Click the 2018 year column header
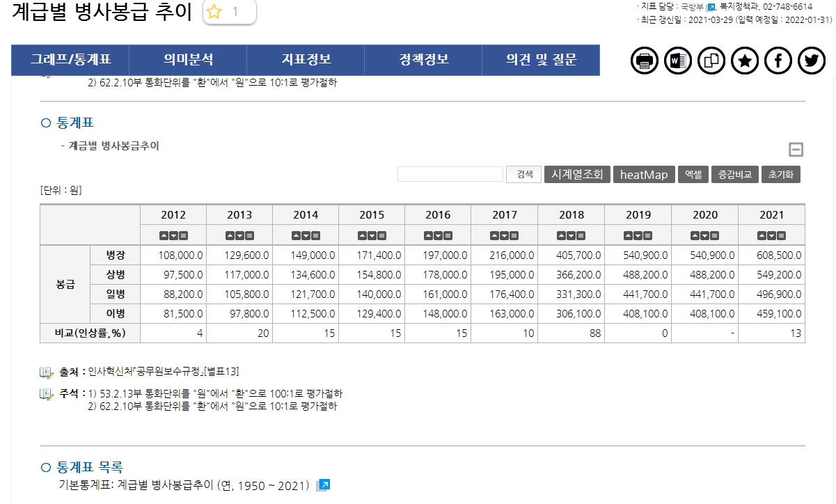This screenshot has height=504, width=836. click(x=571, y=215)
